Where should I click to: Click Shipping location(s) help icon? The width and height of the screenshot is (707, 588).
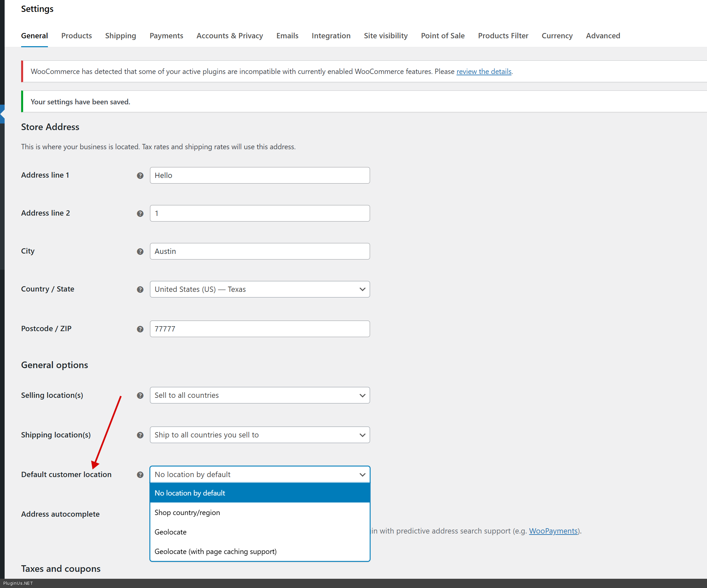click(x=140, y=435)
